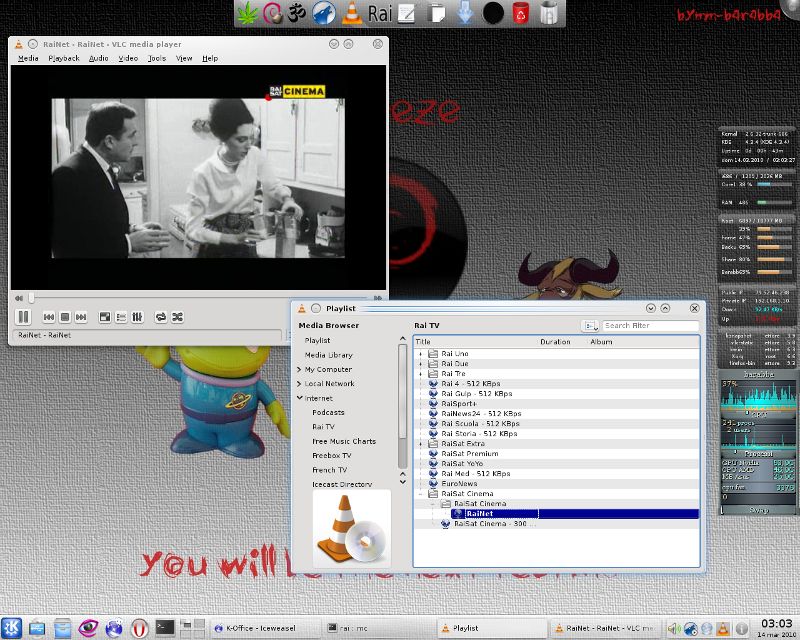Open the Media menu

tap(28, 58)
